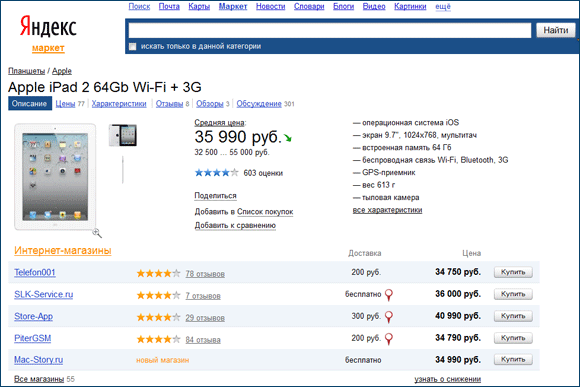Open Карты in top navigation

coord(199,7)
